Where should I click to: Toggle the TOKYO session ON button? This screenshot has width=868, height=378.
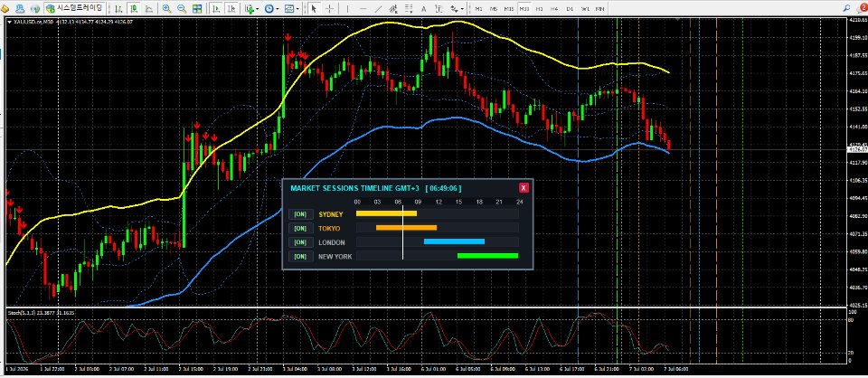coord(300,229)
